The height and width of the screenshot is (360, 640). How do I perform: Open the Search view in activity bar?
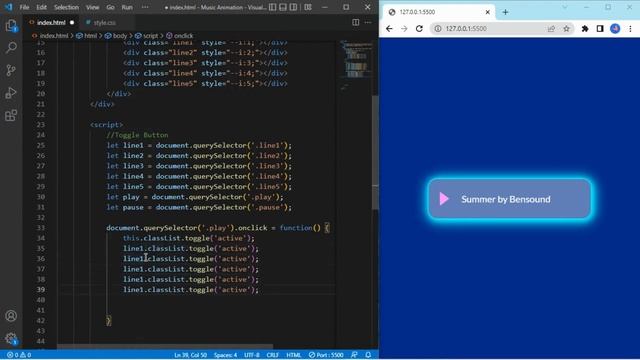[11, 48]
